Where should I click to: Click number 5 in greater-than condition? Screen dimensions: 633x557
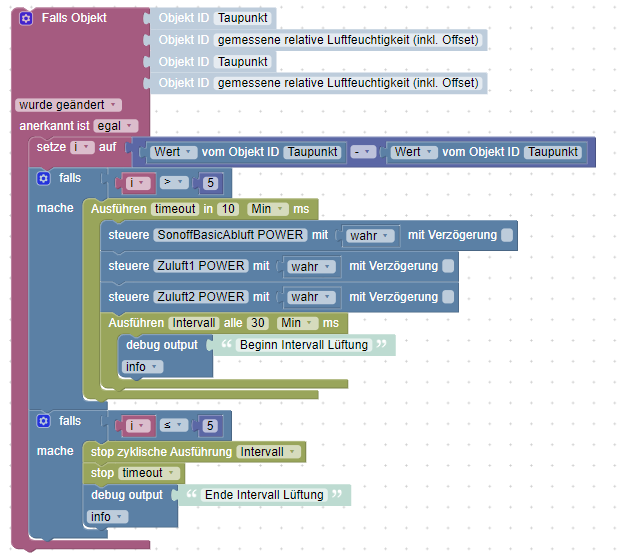click(x=210, y=183)
